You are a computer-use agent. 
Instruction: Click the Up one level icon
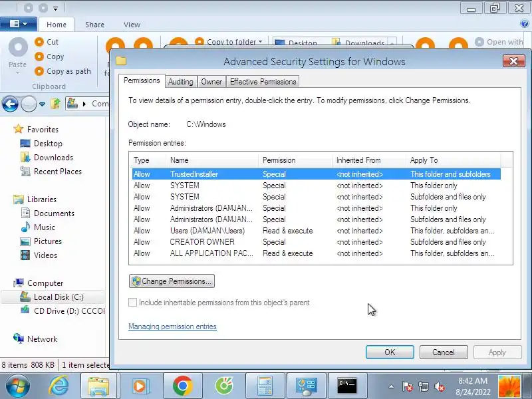(56, 104)
